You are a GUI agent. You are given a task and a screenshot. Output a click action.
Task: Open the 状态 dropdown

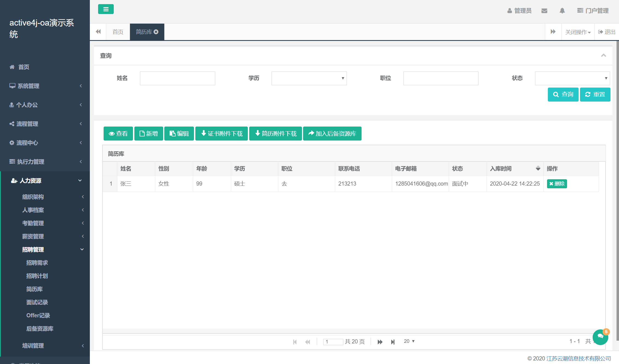coord(572,78)
